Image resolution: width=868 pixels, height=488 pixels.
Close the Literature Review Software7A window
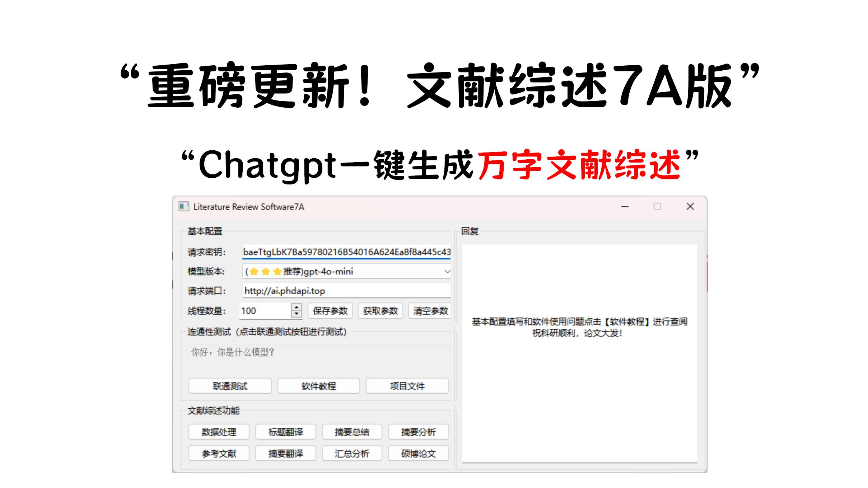tap(690, 207)
